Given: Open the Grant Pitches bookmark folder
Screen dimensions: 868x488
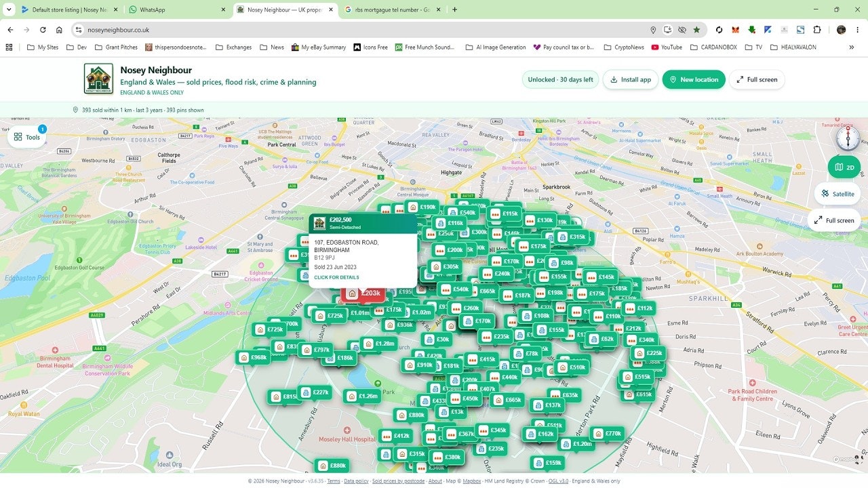Looking at the screenshot, I should [x=117, y=47].
